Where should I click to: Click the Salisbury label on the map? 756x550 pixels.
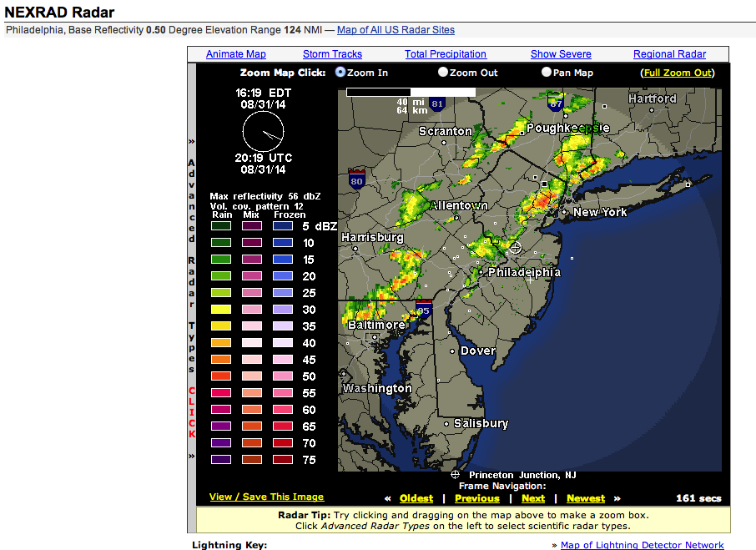(x=481, y=424)
